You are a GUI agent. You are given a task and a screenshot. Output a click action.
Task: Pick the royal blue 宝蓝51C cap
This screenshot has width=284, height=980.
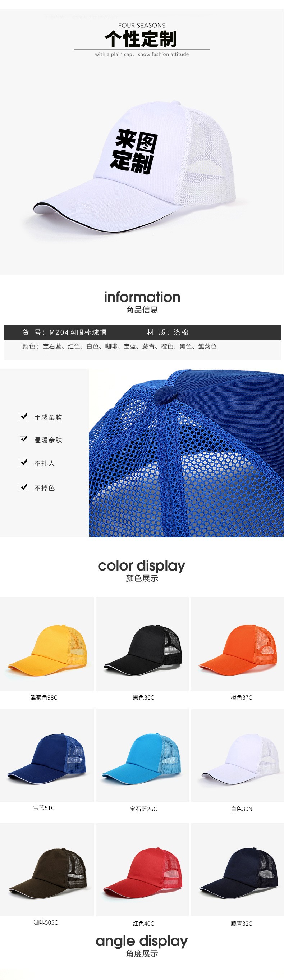pos(47,755)
